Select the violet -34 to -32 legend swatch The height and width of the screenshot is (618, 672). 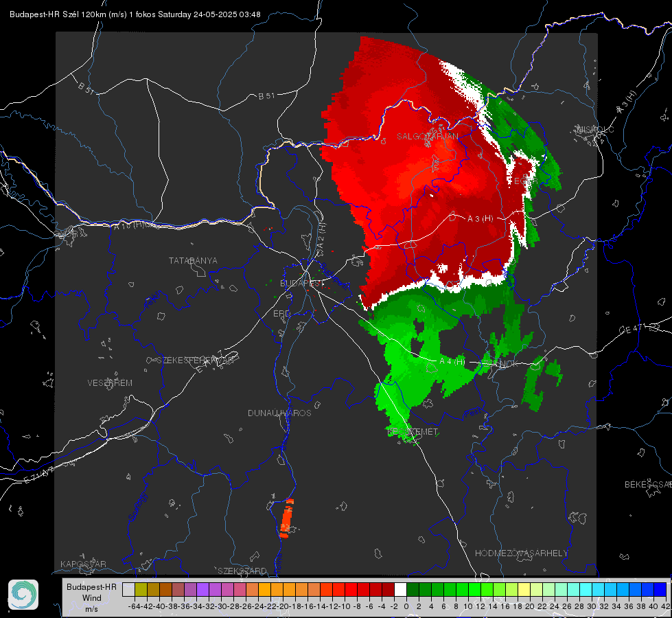(x=202, y=589)
